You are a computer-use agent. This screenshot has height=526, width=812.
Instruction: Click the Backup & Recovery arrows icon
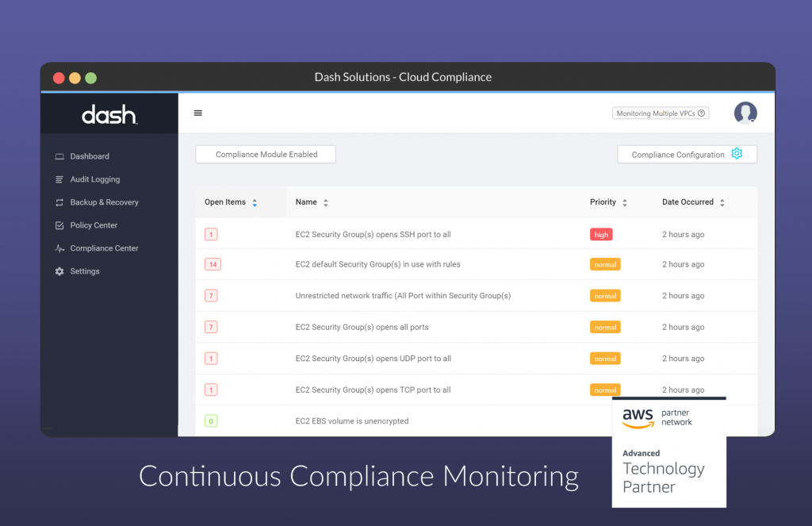(59, 202)
